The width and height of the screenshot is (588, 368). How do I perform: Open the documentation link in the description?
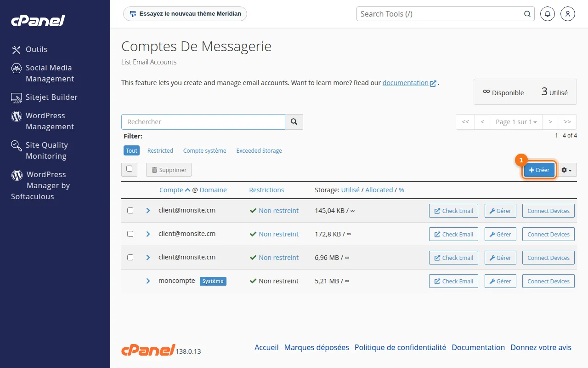406,83
